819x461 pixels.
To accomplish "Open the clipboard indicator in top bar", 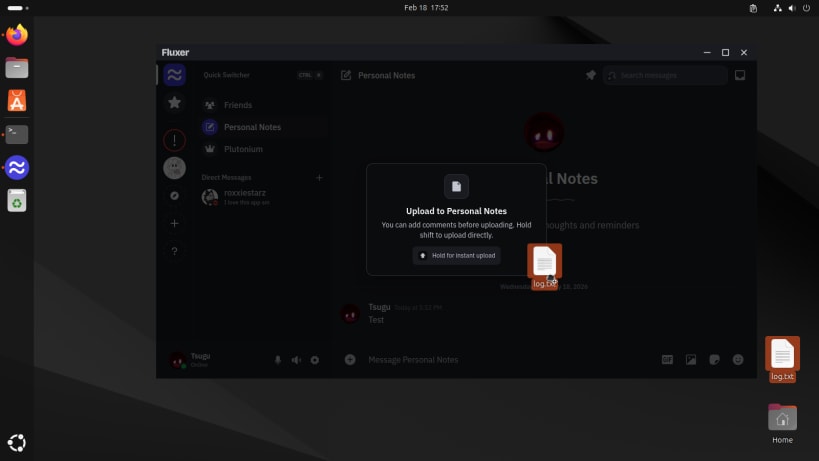I will pyautogui.click(x=753, y=8).
